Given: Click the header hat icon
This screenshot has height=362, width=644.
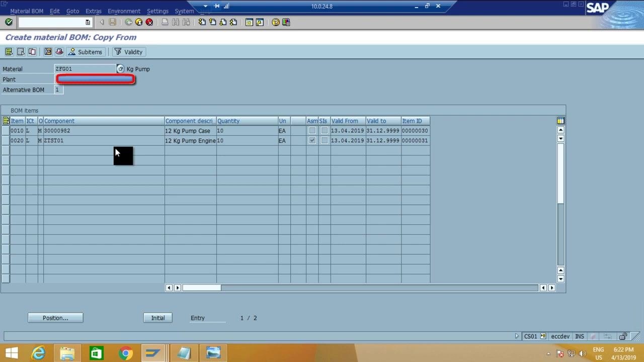Looking at the screenshot, I should click(x=59, y=52).
